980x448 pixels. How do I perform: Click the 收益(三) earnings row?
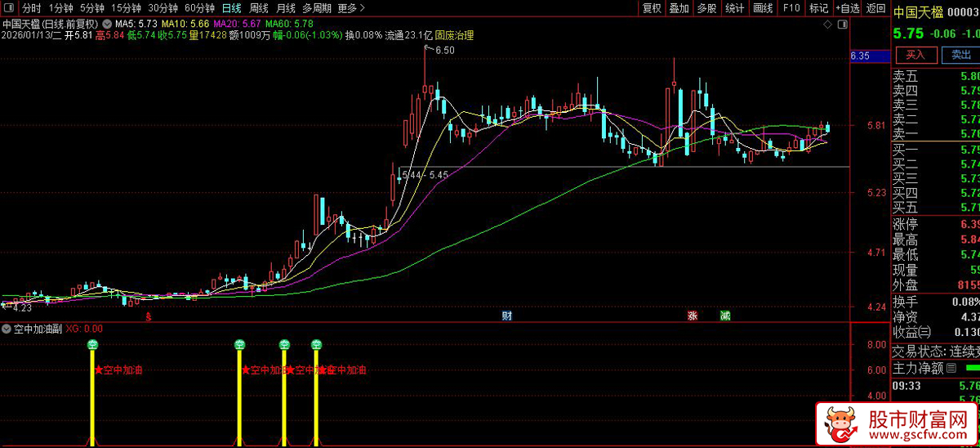tap(935, 332)
